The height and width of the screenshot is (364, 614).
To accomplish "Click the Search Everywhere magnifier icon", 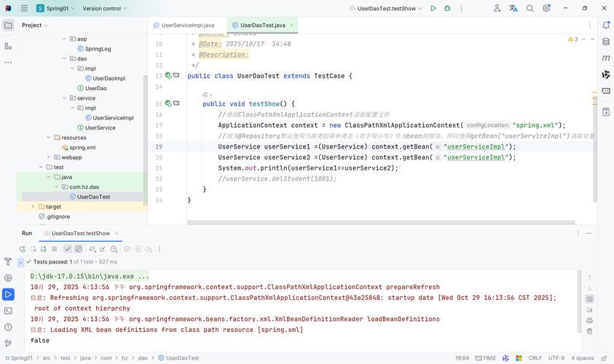I will (x=530, y=9).
